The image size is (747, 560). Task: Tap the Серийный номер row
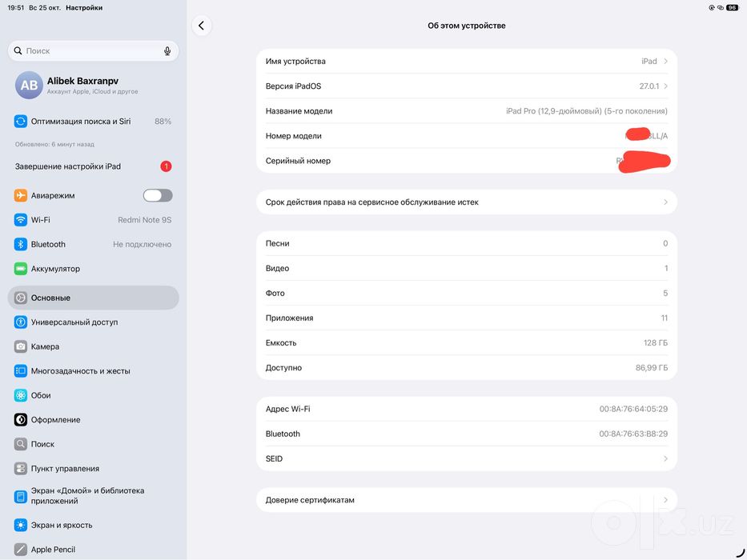(x=467, y=161)
